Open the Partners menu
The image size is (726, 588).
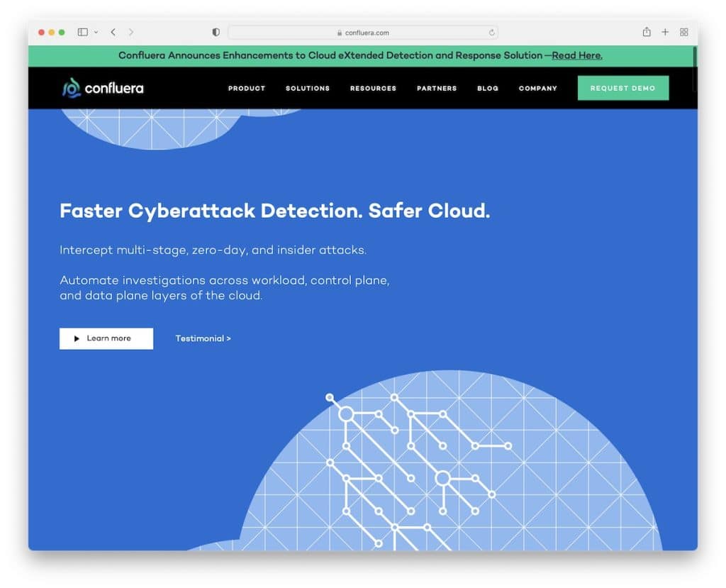[437, 88]
